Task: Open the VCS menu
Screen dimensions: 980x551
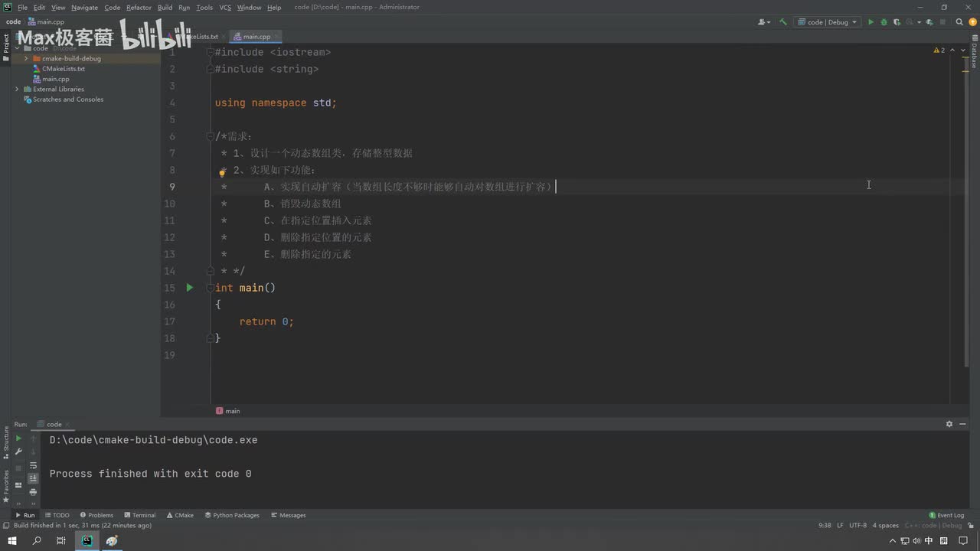Action: 225,7
